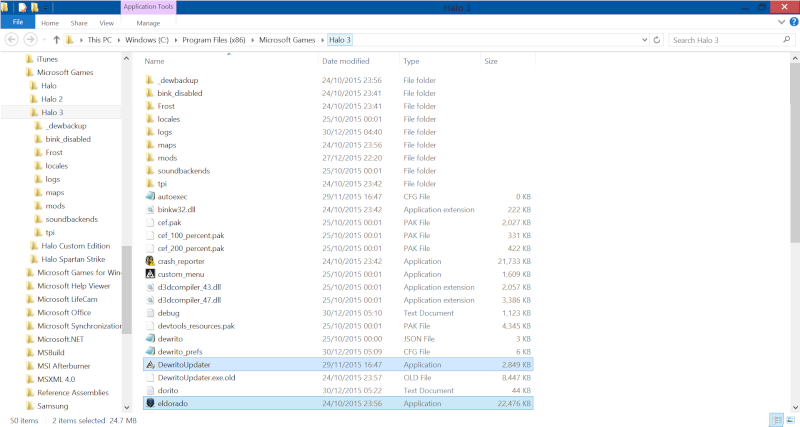Image resolution: width=800 pixels, height=427 pixels.
Task: Select the DewritoUpdater.exe.old file name
Action: (x=196, y=378)
